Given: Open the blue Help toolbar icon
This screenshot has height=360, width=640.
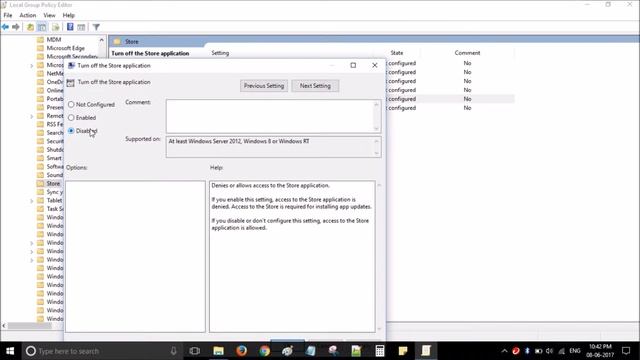Looking at the screenshot, I should 70,27.
